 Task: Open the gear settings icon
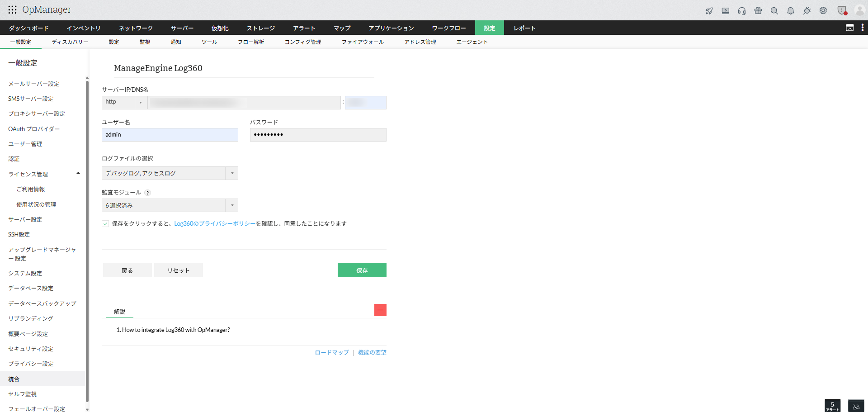pyautogui.click(x=823, y=11)
